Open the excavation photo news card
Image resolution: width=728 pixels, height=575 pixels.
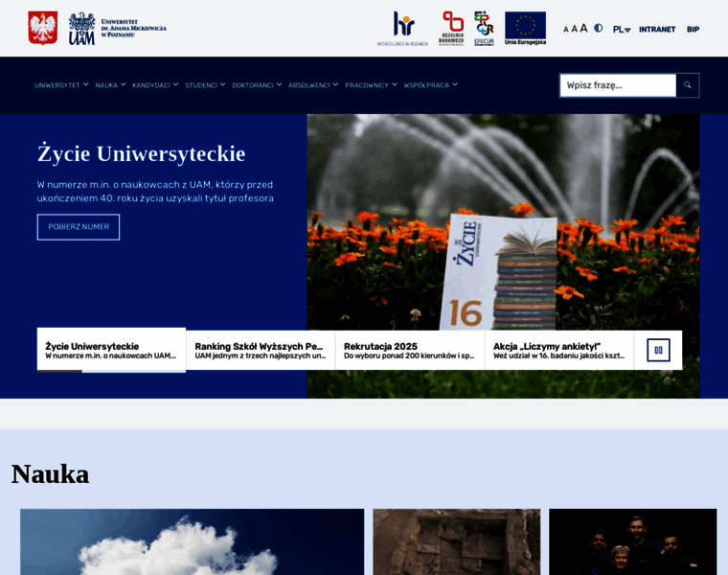pyautogui.click(x=456, y=541)
